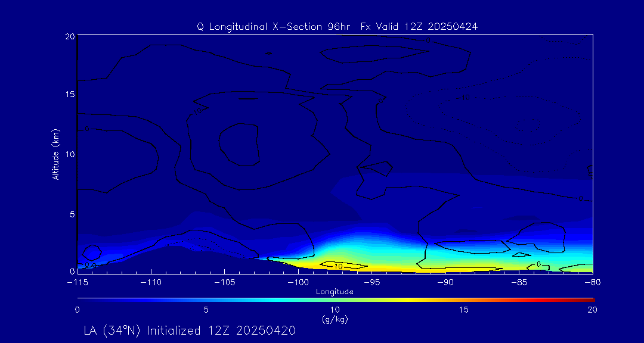Click inside the closed contour near -105 longitude
The height and width of the screenshot is (343, 644).
click(240, 144)
